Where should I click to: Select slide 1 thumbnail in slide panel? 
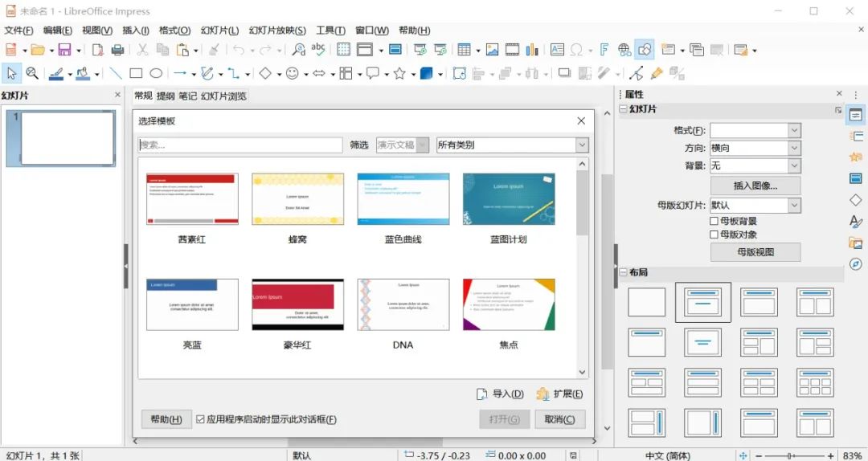(x=67, y=138)
